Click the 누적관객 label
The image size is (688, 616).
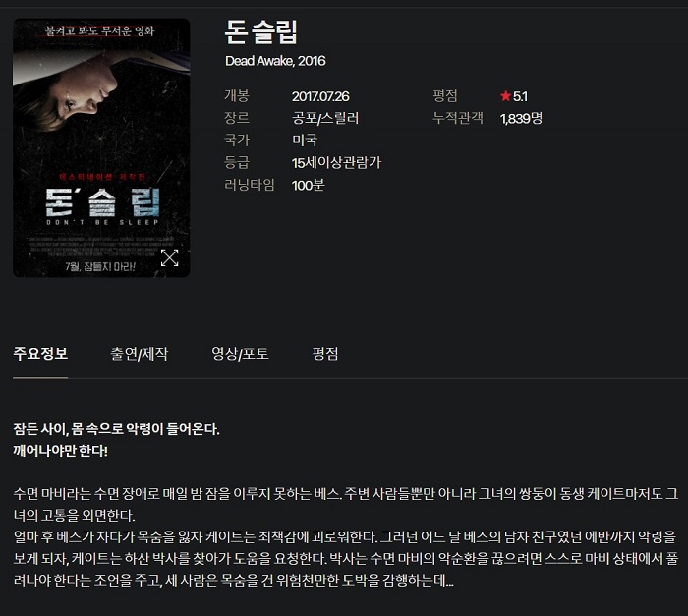point(458,118)
